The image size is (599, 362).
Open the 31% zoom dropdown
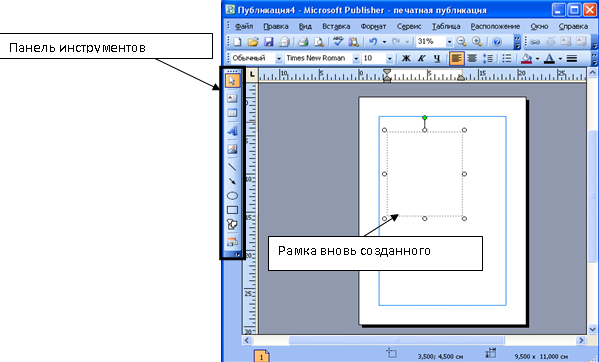[x=449, y=42]
